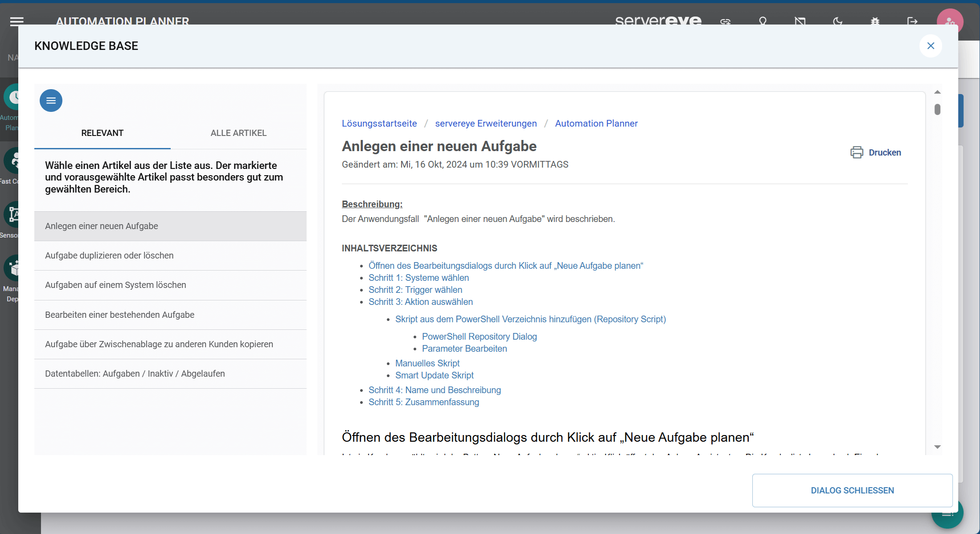
Task: Click the bug report icon in header
Action: [875, 21]
